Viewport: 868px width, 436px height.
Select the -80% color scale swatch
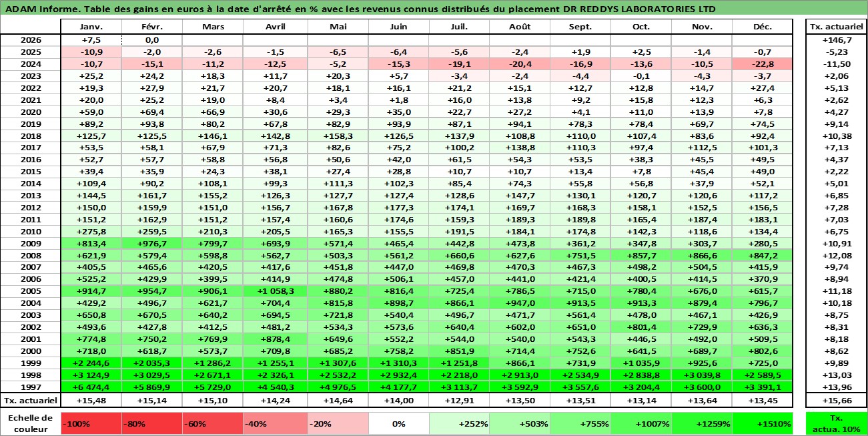pos(152,423)
